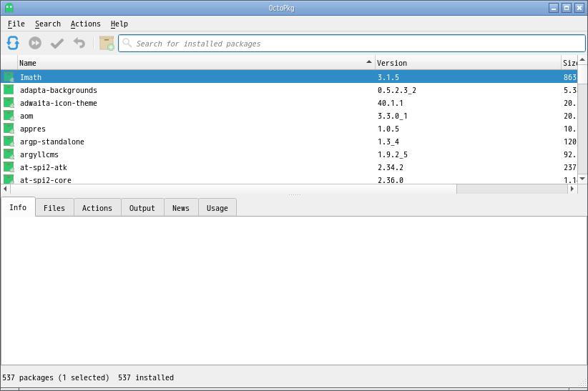The image size is (588, 391).
Task: Click the horizontal scrollbar right arrow
Action: coord(572,189)
